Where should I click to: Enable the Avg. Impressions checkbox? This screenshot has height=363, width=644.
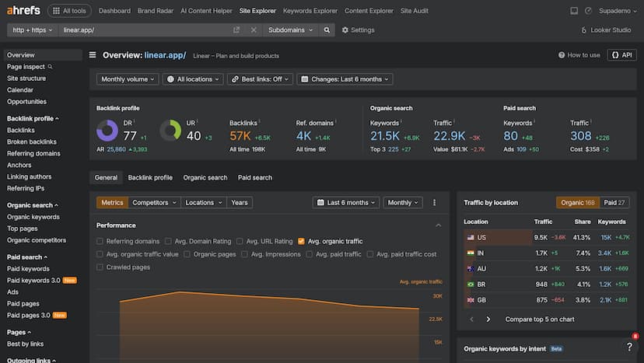[x=244, y=254]
